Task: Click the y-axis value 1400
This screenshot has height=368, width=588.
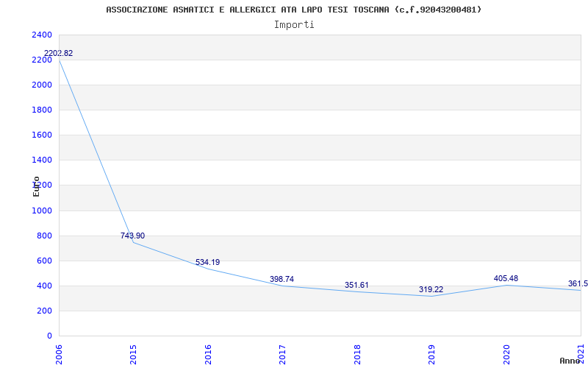Action: [43, 160]
